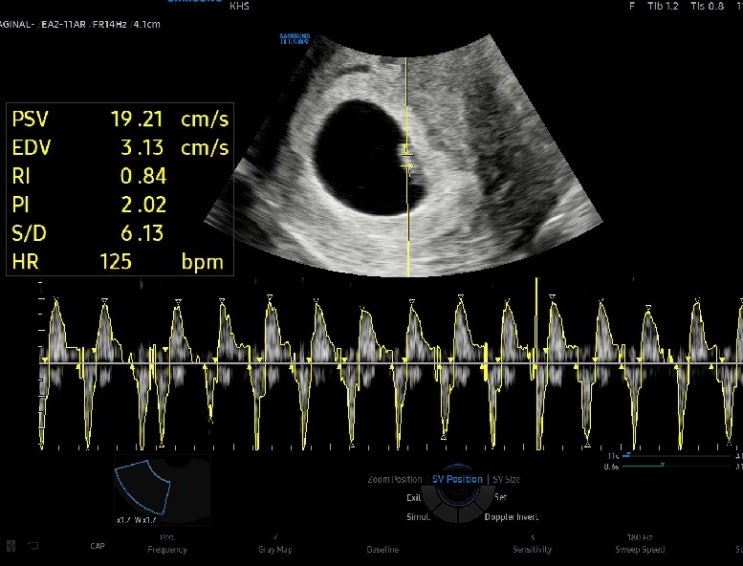Click the Set trackball function

pyautogui.click(x=500, y=497)
